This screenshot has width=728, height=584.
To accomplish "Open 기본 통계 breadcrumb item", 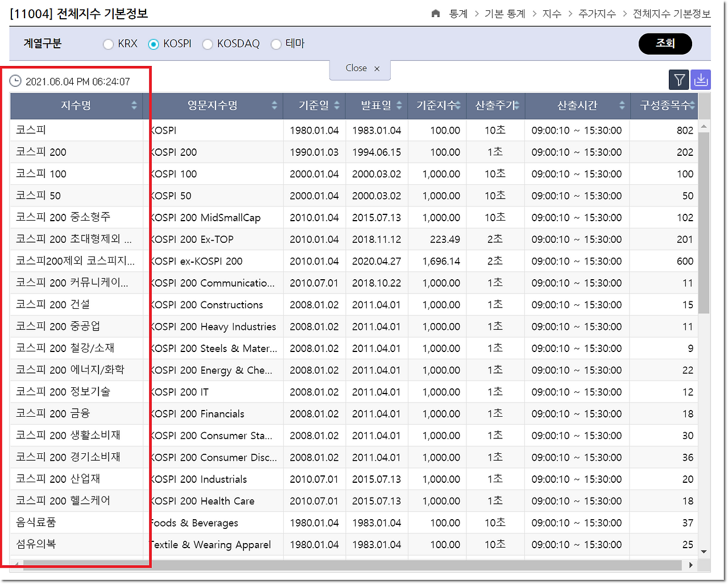I will 505,14.
